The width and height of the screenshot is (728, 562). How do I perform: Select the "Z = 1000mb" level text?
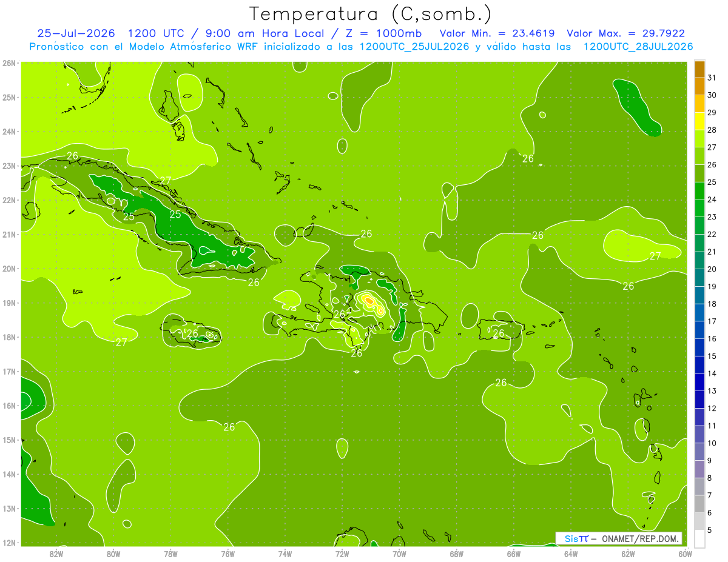point(382,33)
